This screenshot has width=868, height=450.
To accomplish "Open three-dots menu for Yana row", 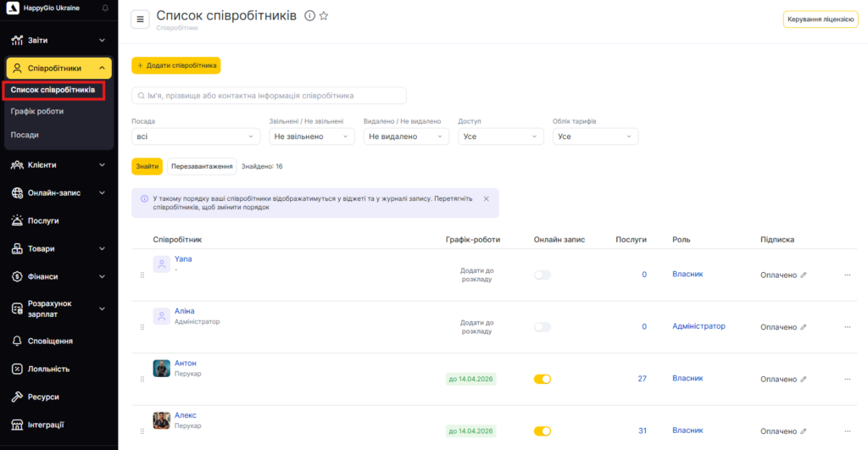I will [847, 275].
